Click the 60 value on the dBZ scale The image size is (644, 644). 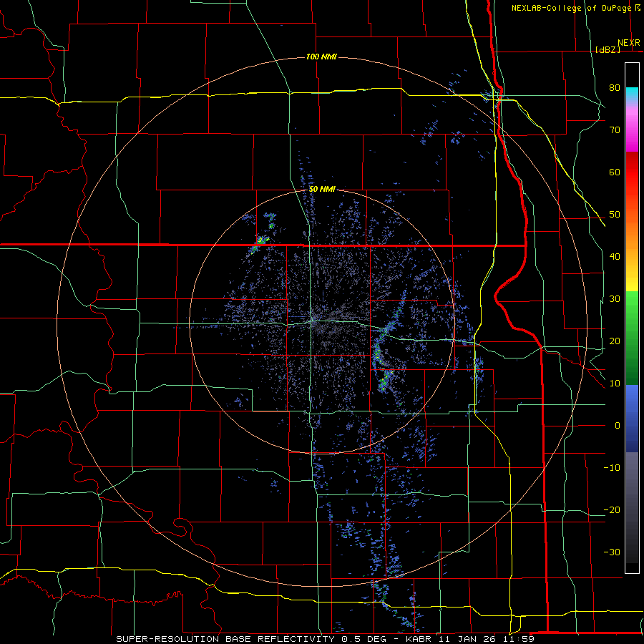coord(615,172)
